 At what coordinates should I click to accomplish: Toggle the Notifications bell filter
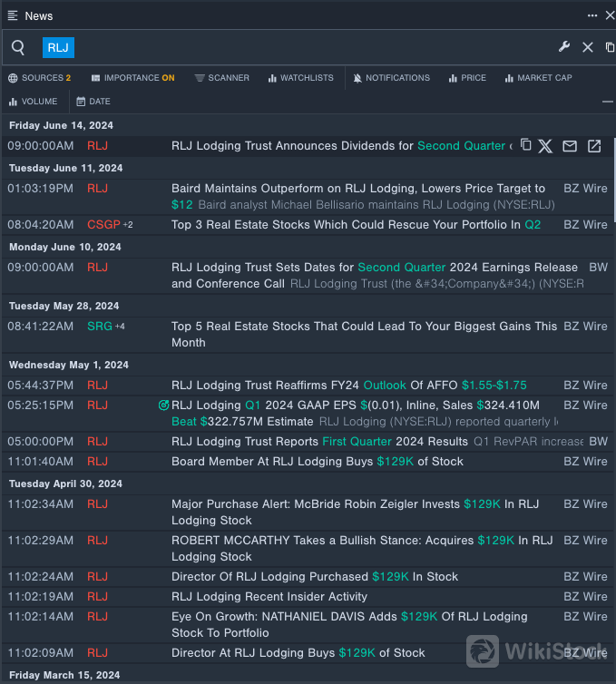(x=391, y=78)
